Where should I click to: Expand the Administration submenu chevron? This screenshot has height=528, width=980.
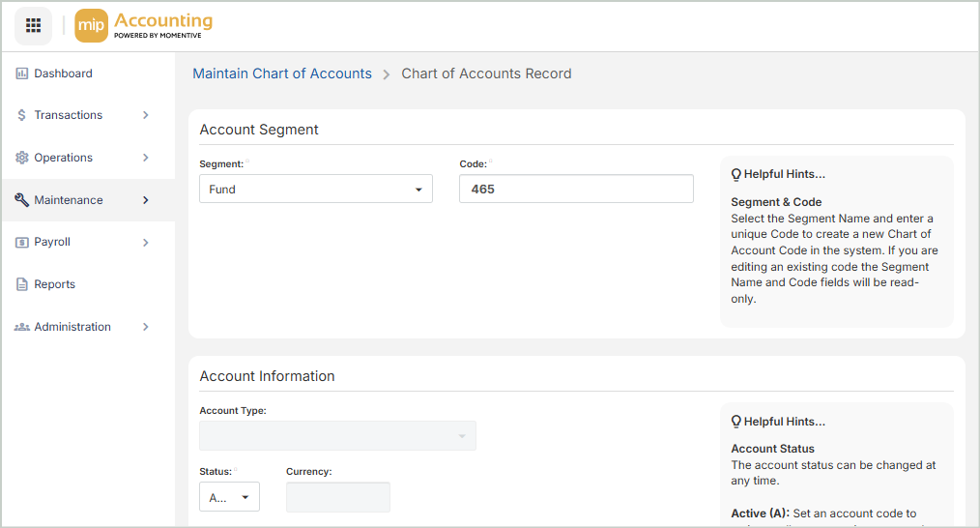[146, 327]
